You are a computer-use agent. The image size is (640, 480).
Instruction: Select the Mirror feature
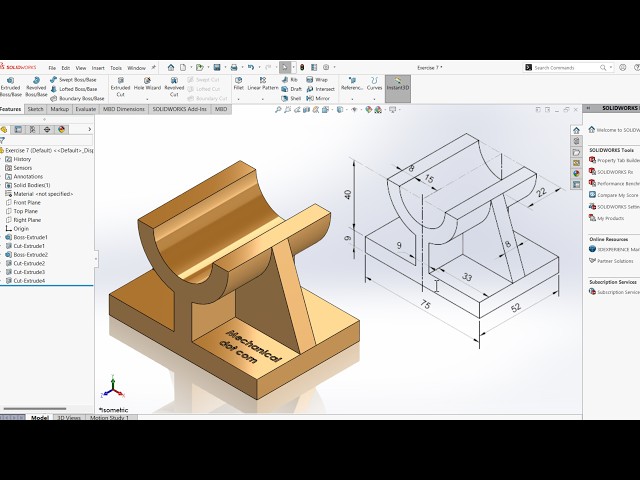pyautogui.click(x=318, y=98)
